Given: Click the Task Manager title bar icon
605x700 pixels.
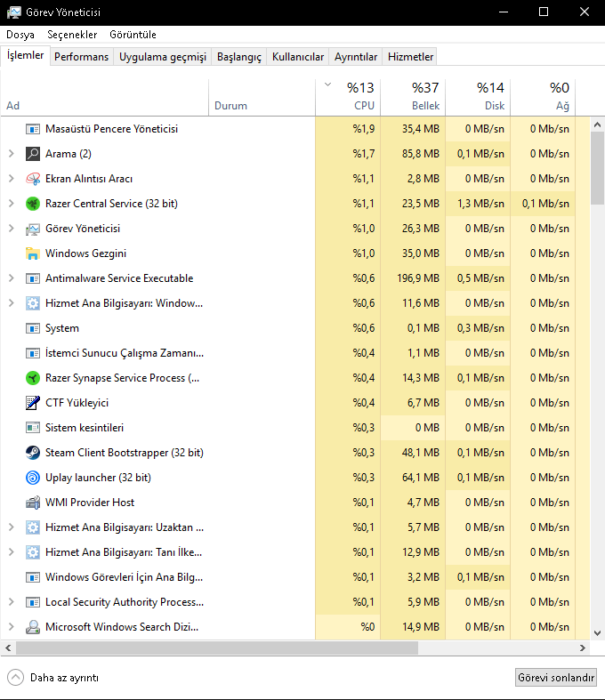Looking at the screenshot, I should tap(14, 12).
